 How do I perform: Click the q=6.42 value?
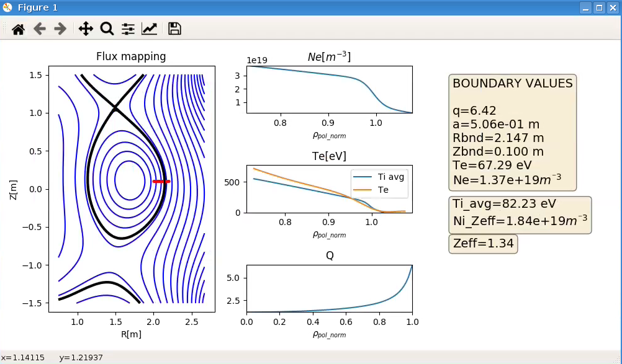[x=474, y=110]
